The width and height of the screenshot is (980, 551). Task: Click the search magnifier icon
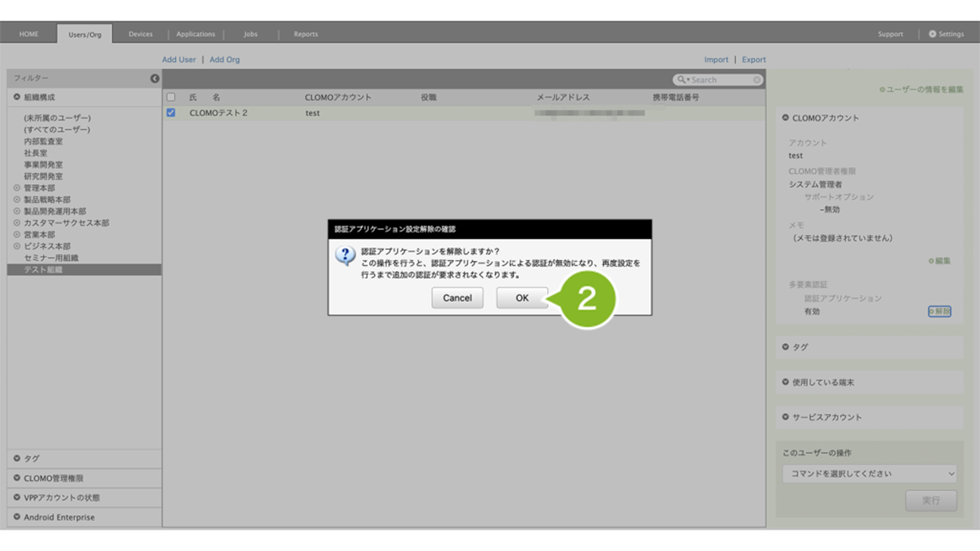coord(682,80)
